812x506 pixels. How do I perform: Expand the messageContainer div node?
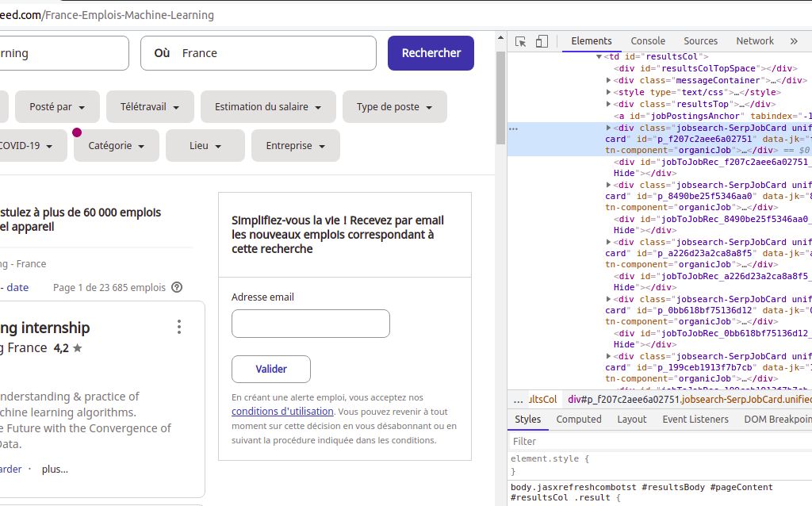coord(608,80)
